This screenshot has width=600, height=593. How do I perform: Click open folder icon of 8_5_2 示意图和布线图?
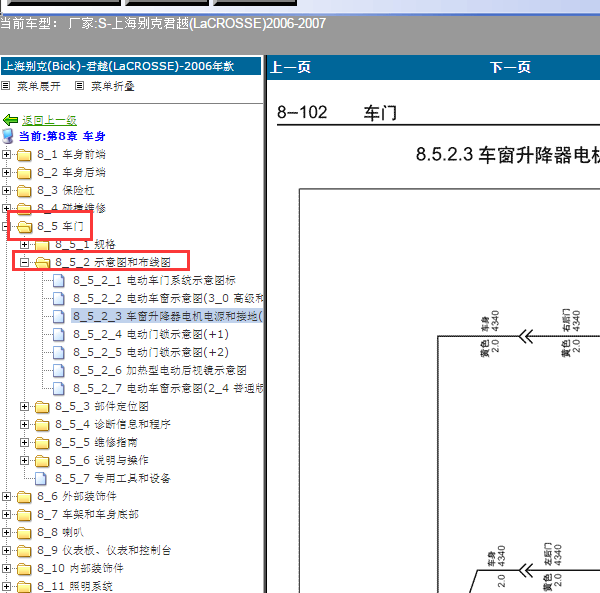click(42, 263)
